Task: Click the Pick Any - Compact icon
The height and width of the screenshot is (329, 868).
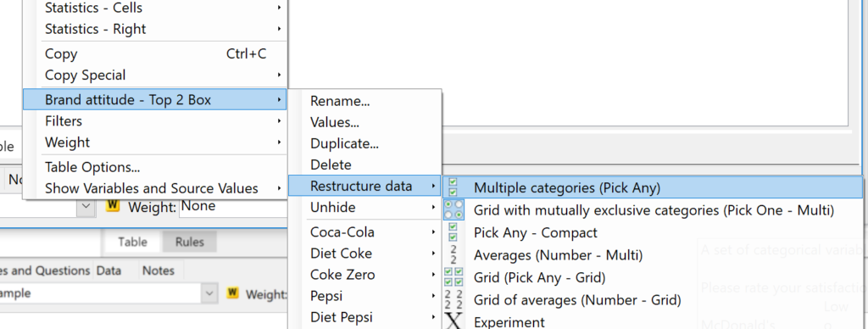Action: pyautogui.click(x=453, y=232)
